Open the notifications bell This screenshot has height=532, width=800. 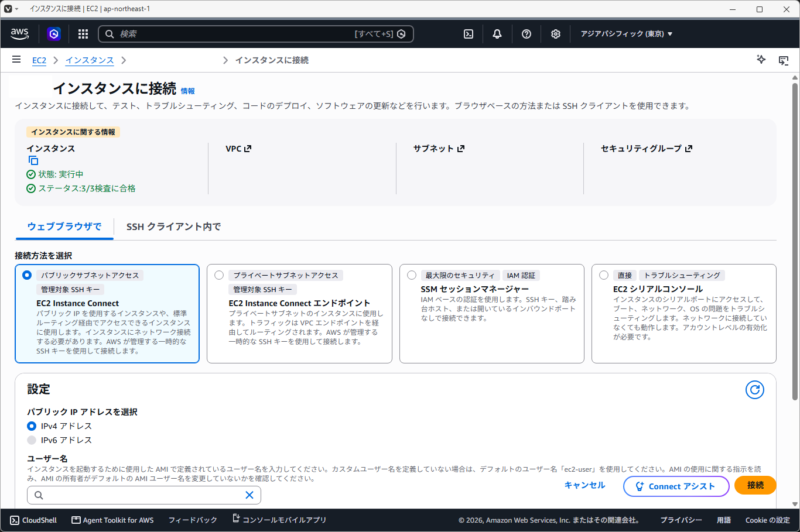(497, 34)
